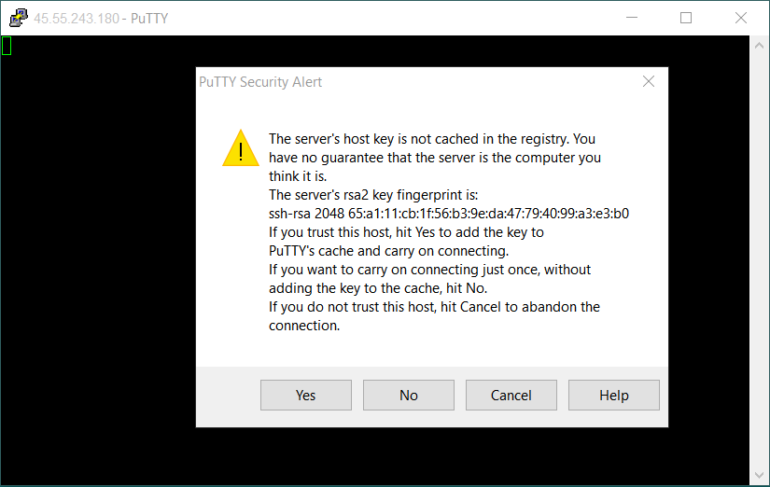Click the PuTTY Security Alert title bar

(x=417, y=81)
